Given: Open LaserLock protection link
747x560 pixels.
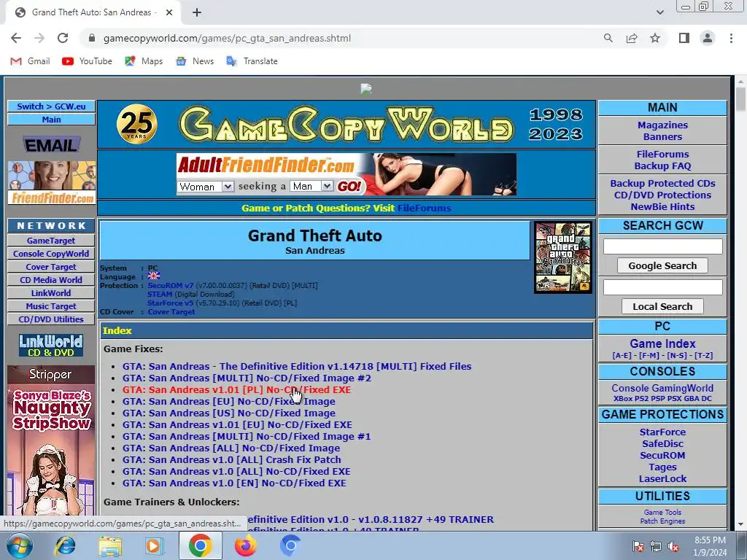Looking at the screenshot, I should 662,478.
